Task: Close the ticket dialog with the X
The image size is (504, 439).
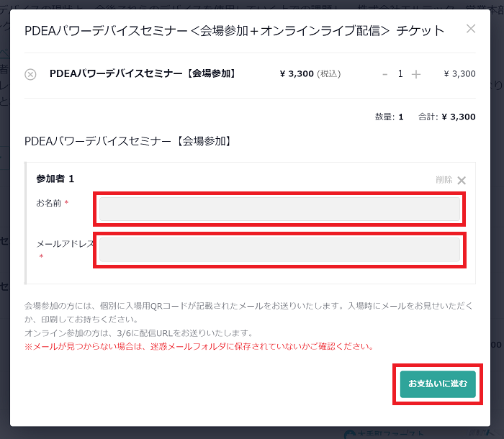Action: tap(471, 29)
